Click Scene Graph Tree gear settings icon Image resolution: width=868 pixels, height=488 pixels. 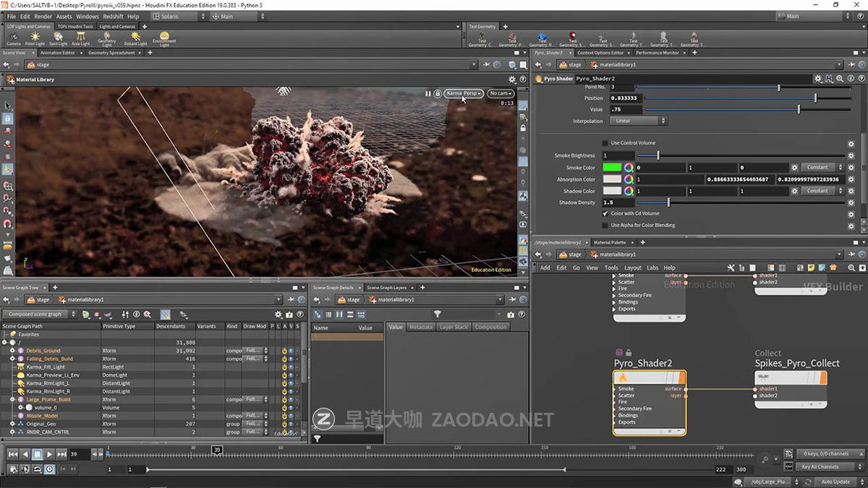tap(278, 314)
